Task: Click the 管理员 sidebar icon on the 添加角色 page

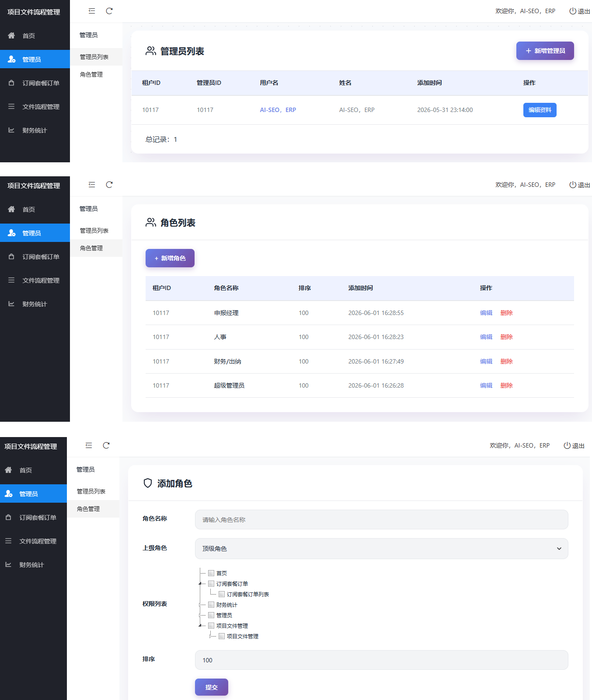Action: coord(8,493)
